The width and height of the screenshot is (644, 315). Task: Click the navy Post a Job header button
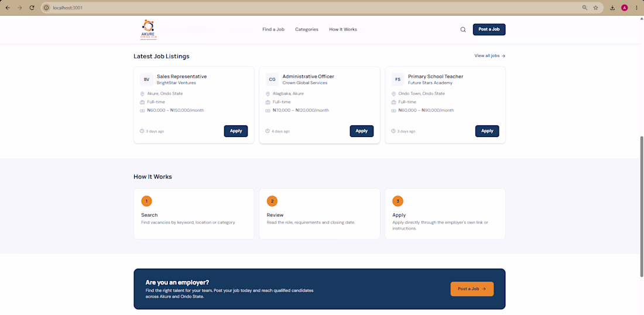tap(489, 30)
